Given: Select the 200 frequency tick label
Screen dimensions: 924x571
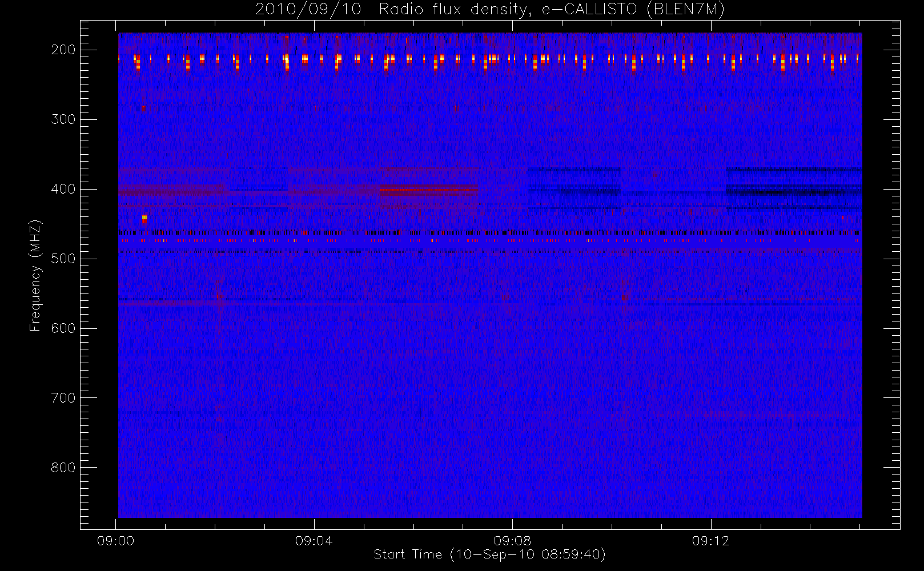Looking at the screenshot, I should tap(63, 50).
